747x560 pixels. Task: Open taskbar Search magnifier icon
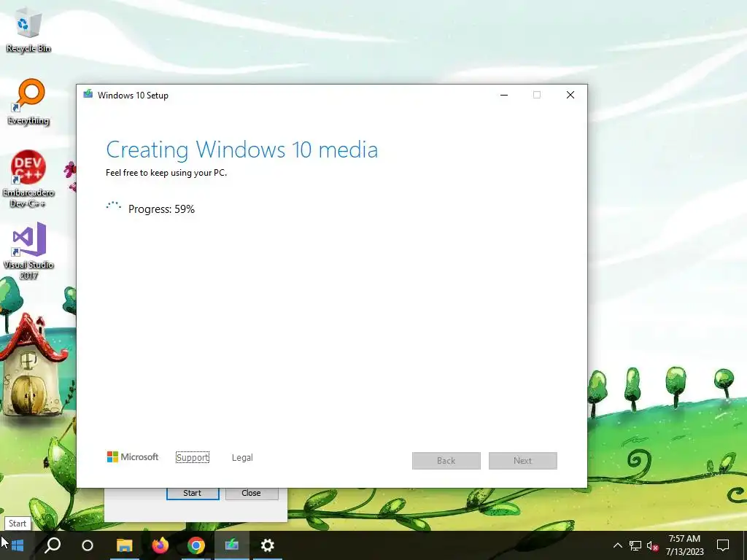tap(53, 545)
